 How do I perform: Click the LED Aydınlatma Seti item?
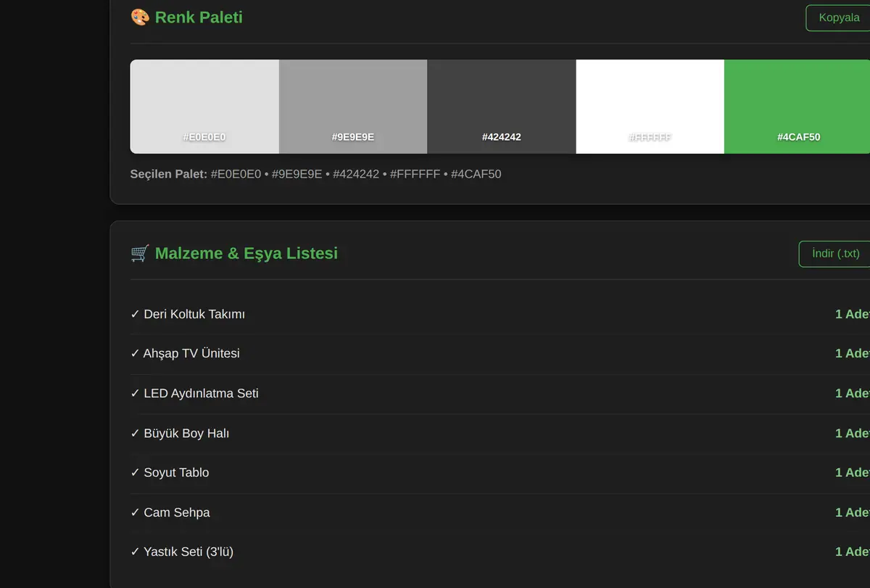pyautogui.click(x=194, y=393)
